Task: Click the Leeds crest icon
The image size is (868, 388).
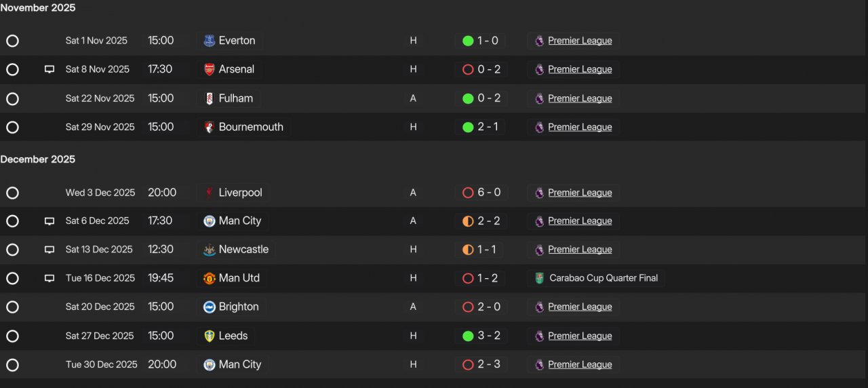Action: click(x=210, y=336)
